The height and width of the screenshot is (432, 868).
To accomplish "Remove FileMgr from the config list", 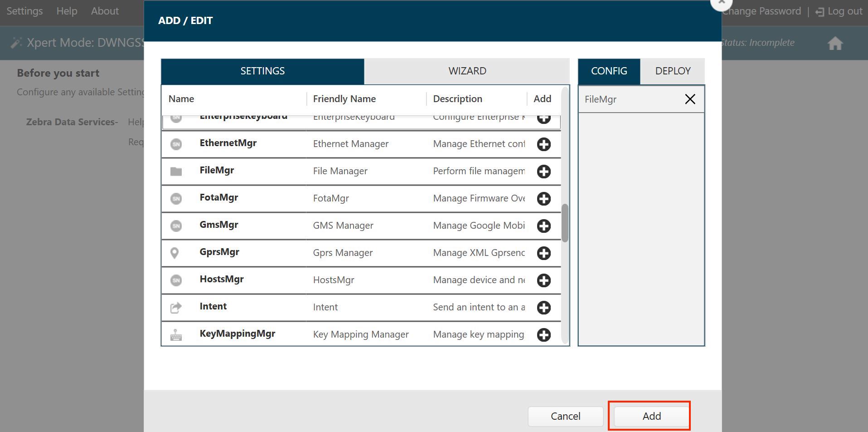I will (x=690, y=99).
